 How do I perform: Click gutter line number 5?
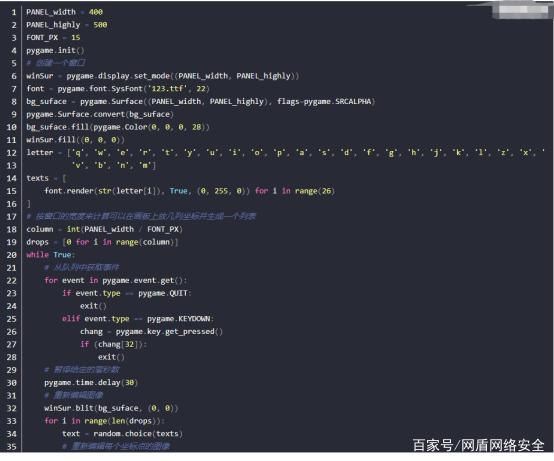coord(14,63)
